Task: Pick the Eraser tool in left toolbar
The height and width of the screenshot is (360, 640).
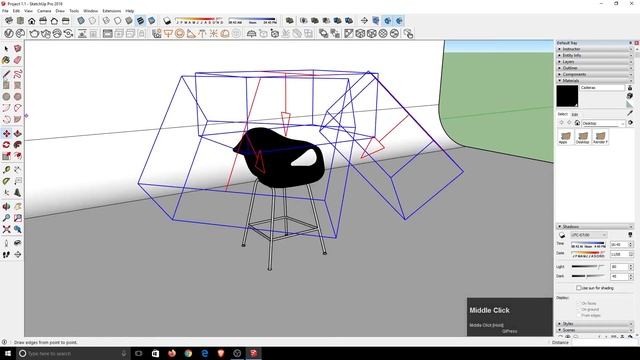Action: 18,60
